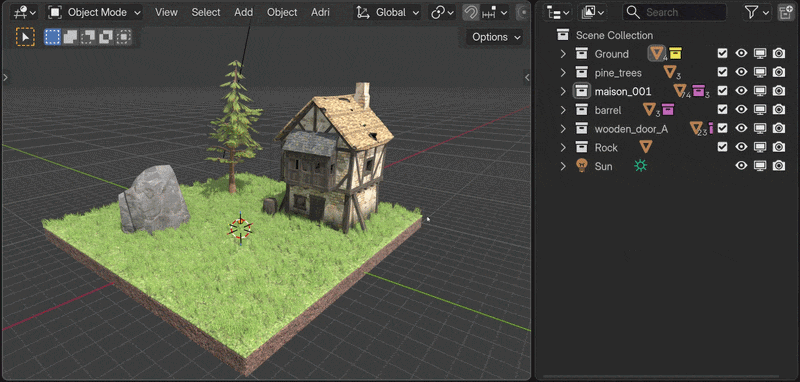Open the editor type dropdown in the viewport header

click(23, 12)
